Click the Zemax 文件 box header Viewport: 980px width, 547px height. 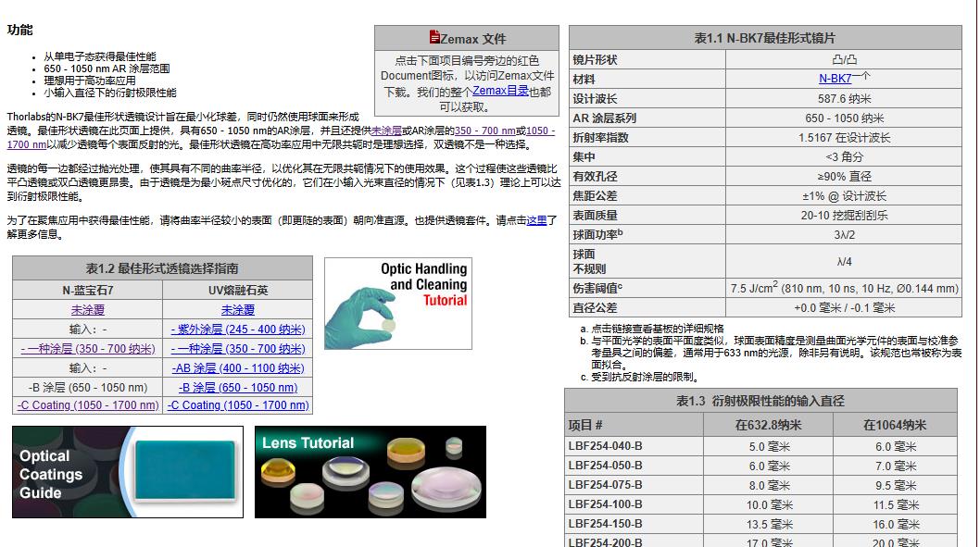[467, 38]
